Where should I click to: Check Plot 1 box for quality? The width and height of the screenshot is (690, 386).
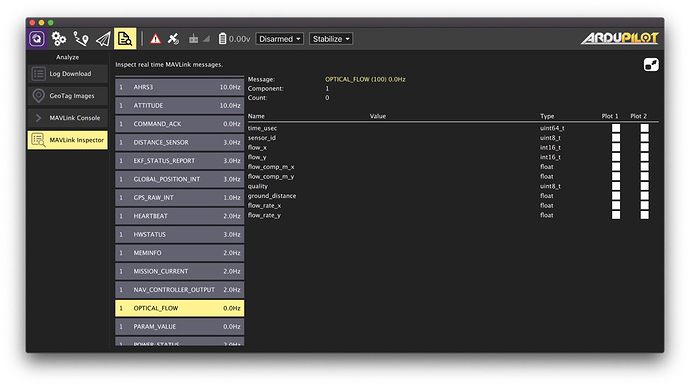(x=616, y=186)
